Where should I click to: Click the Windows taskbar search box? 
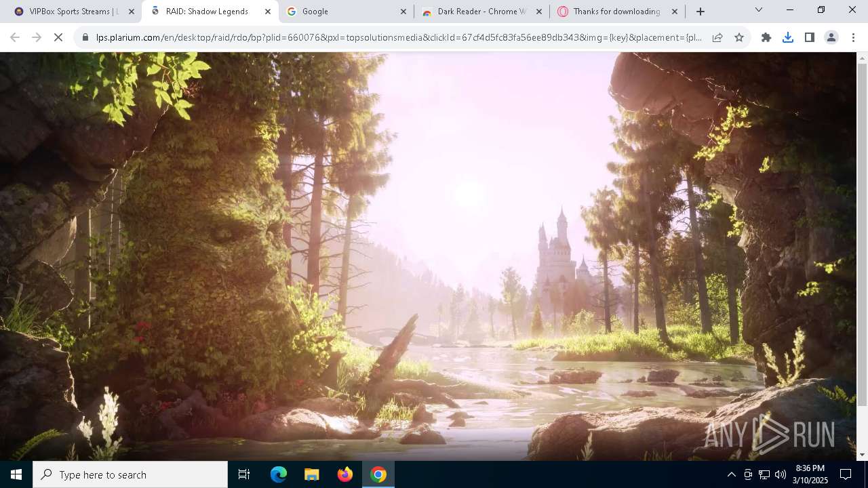pyautogui.click(x=130, y=474)
